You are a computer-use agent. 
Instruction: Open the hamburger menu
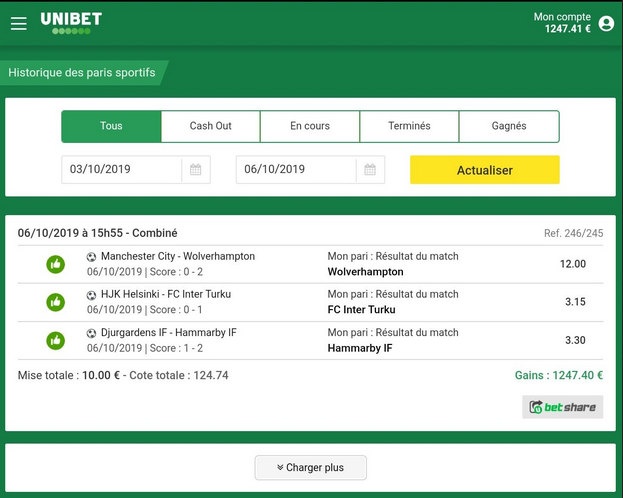[x=19, y=23]
